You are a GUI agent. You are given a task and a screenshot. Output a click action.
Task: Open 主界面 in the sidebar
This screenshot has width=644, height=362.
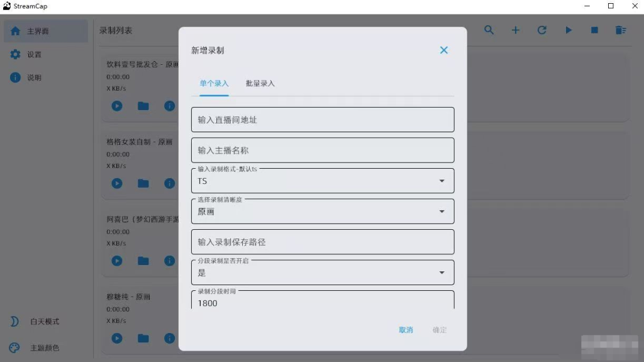[x=46, y=31]
